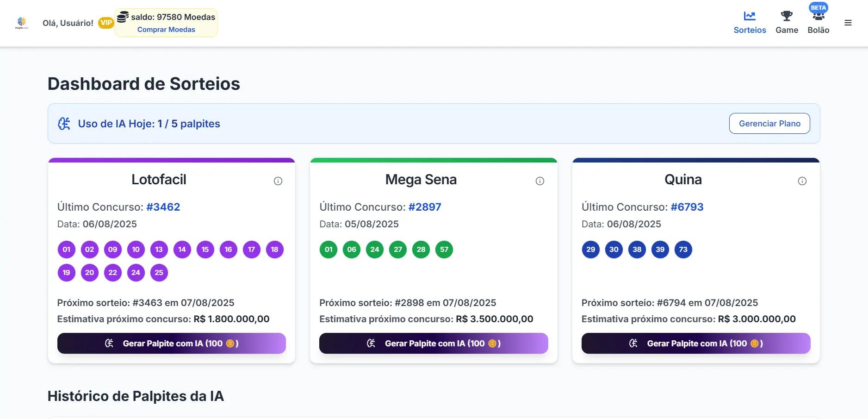
Task: Click the VIP badge next to the greeting
Action: 105,22
